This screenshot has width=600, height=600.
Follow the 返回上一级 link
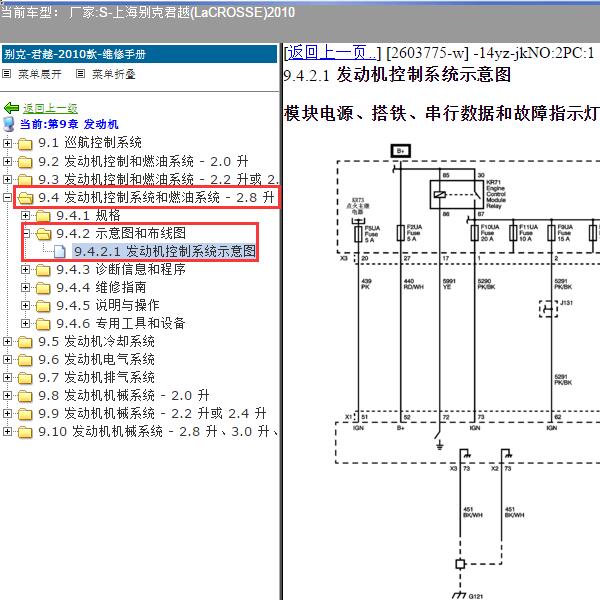pyautogui.click(x=50, y=109)
